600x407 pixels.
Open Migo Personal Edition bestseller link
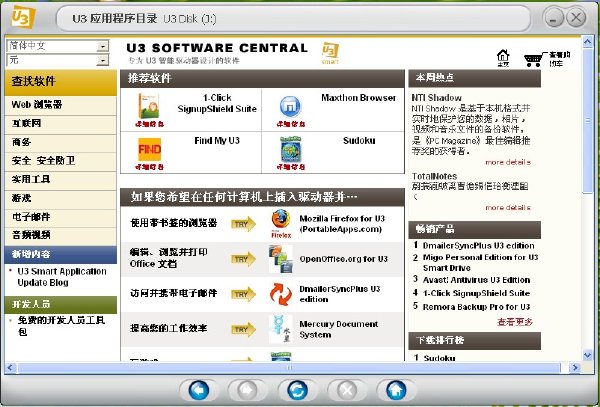[481, 262]
